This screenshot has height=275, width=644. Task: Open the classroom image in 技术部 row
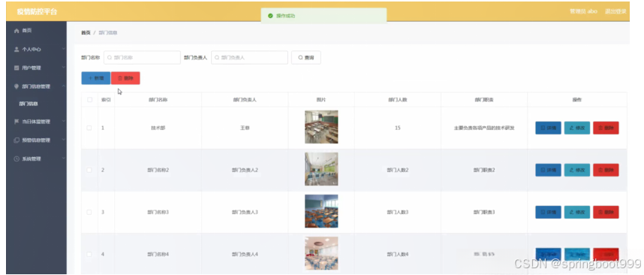pos(321,127)
